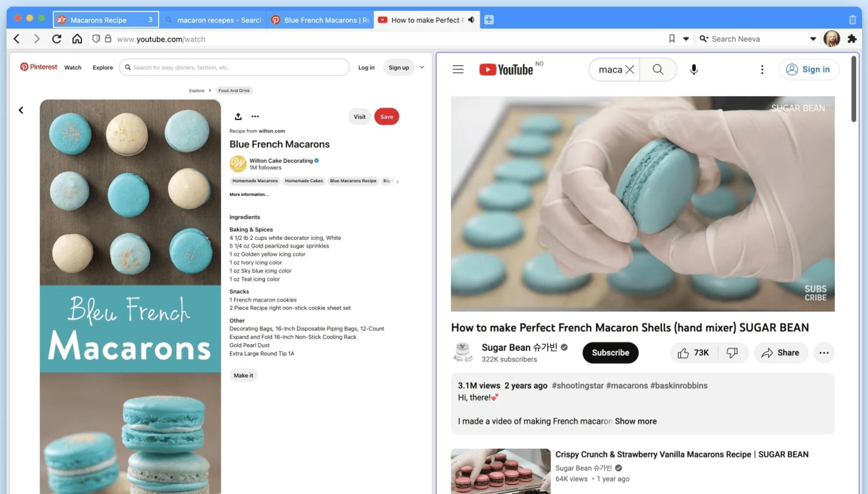Run the YouTube search with the magnifier icon

point(658,69)
